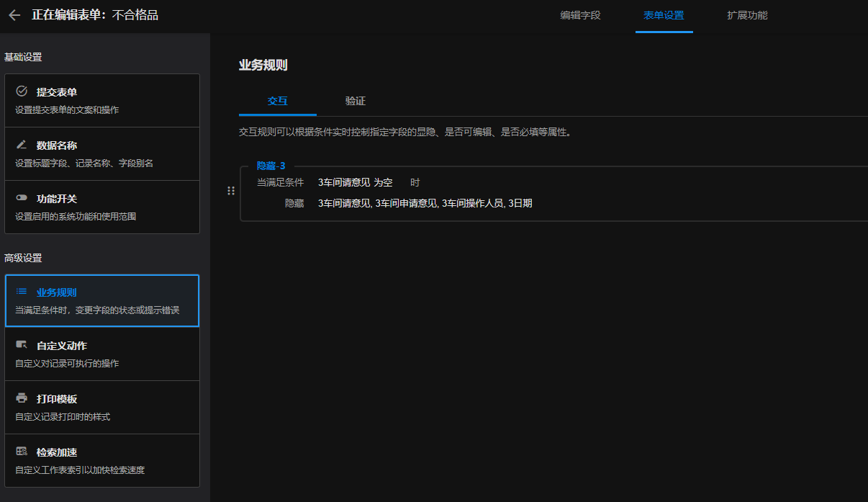Click the 提交表单 checkmark icon
Screen dimensions: 868x502
(22, 91)
